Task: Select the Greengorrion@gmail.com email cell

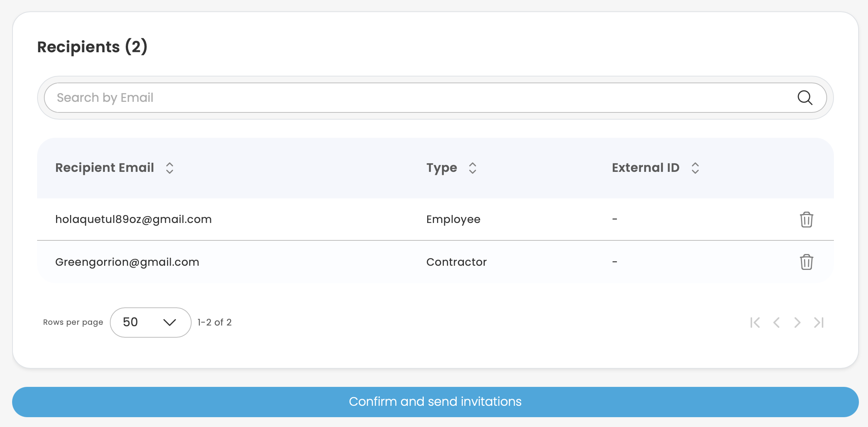Action: pyautogui.click(x=127, y=262)
